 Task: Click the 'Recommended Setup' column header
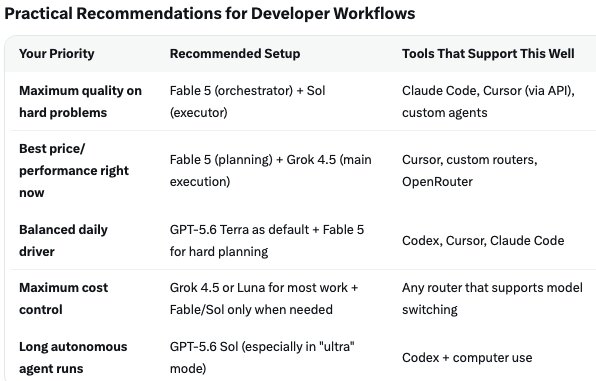(235, 54)
